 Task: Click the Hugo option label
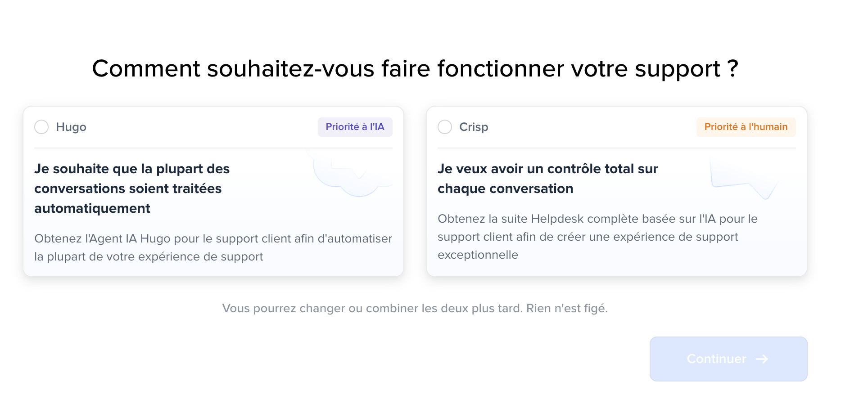(71, 127)
